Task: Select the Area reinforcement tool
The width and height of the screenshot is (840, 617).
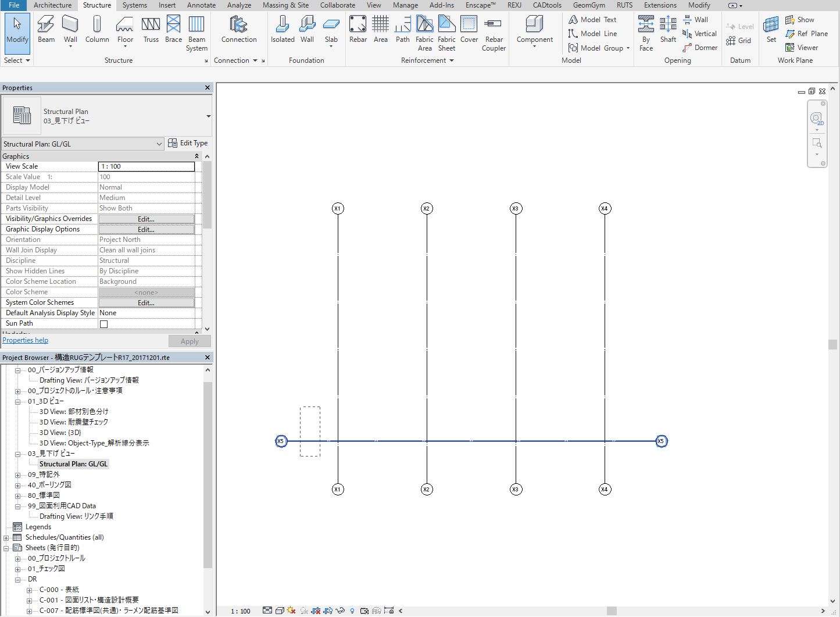Action: [x=381, y=29]
